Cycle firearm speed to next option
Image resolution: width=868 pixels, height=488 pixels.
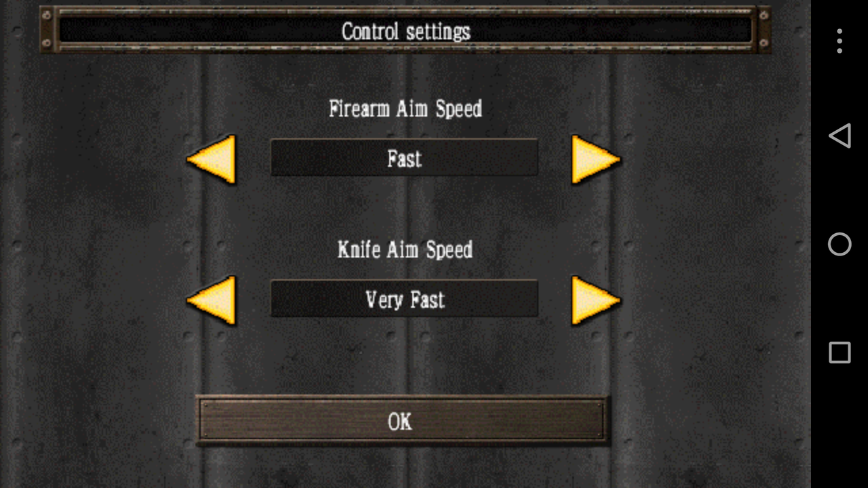[595, 159]
